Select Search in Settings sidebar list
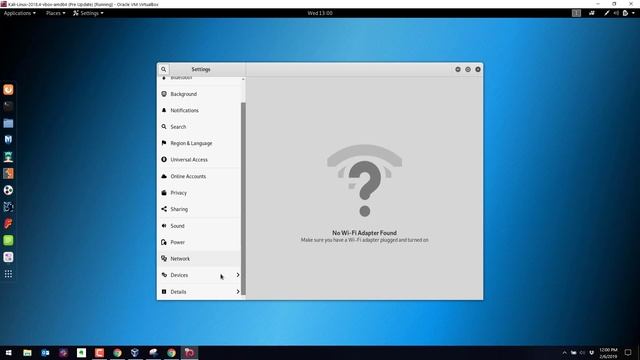This screenshot has height=360, width=640. (199, 127)
